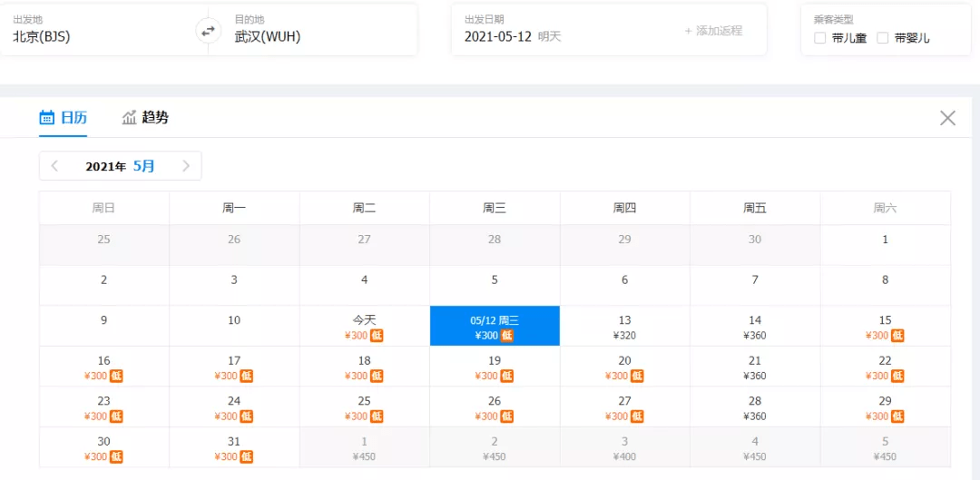Enable the 带儿童 checkbox

820,38
